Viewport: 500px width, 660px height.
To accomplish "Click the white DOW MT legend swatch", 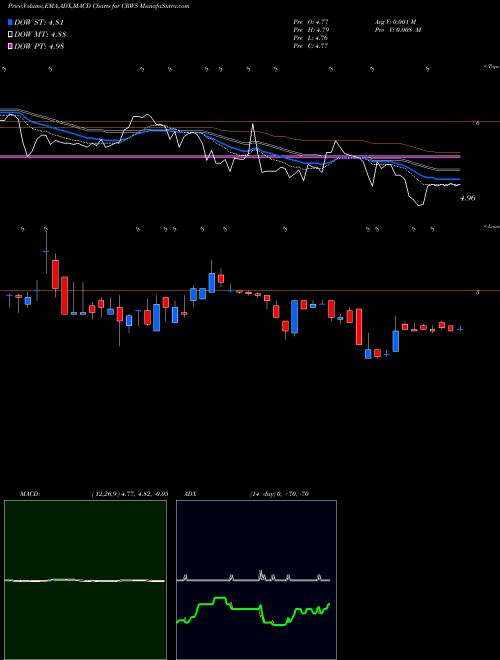I will point(11,34).
